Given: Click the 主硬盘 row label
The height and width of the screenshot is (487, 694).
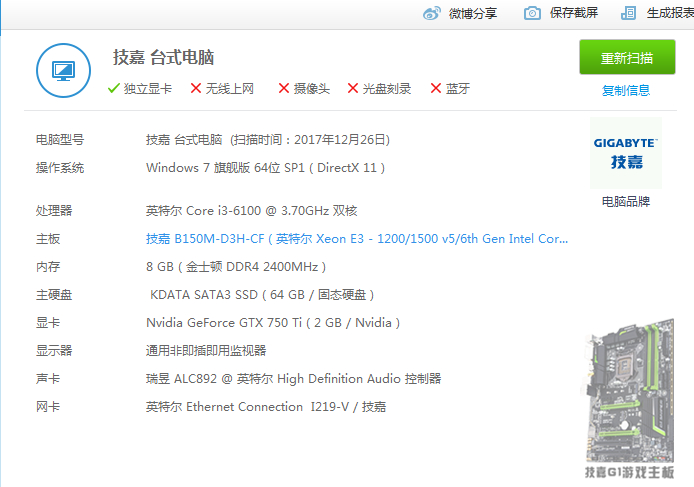Looking at the screenshot, I should (x=54, y=295).
